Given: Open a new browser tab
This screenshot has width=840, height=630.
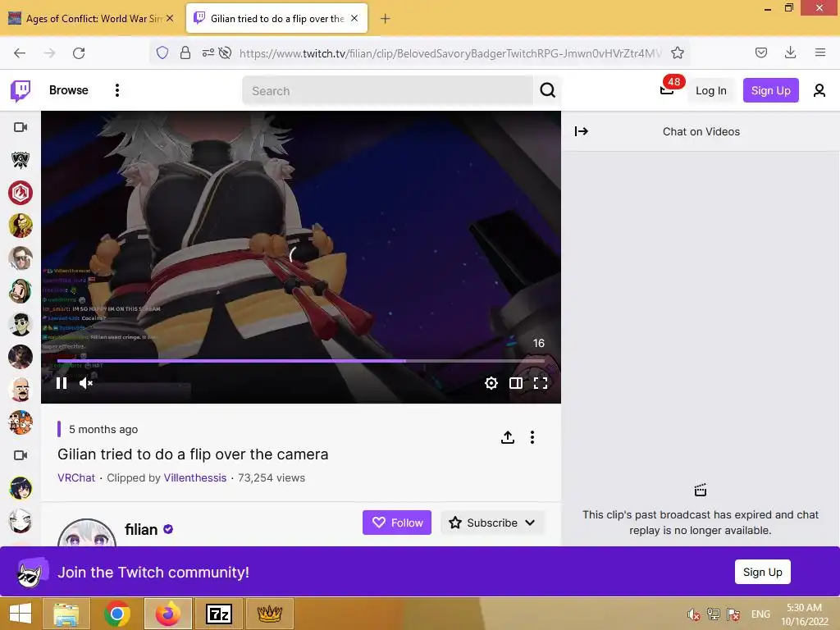Looking at the screenshot, I should tap(386, 19).
